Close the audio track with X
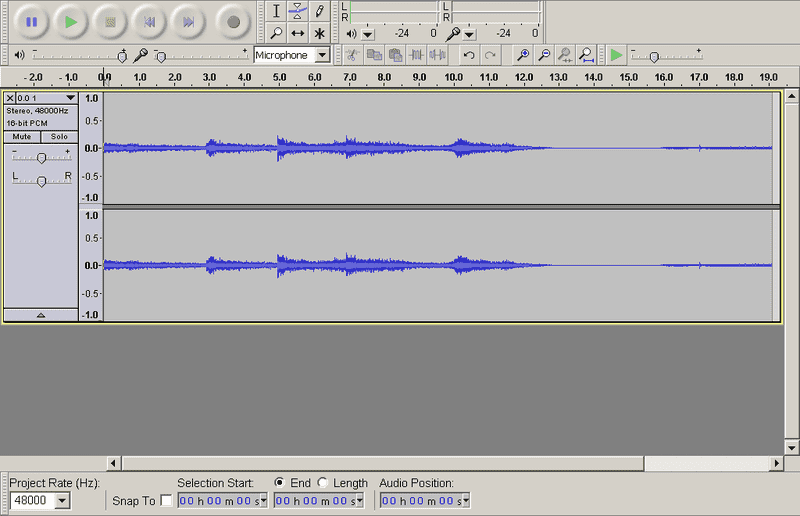This screenshot has height=516, width=800. click(x=10, y=98)
